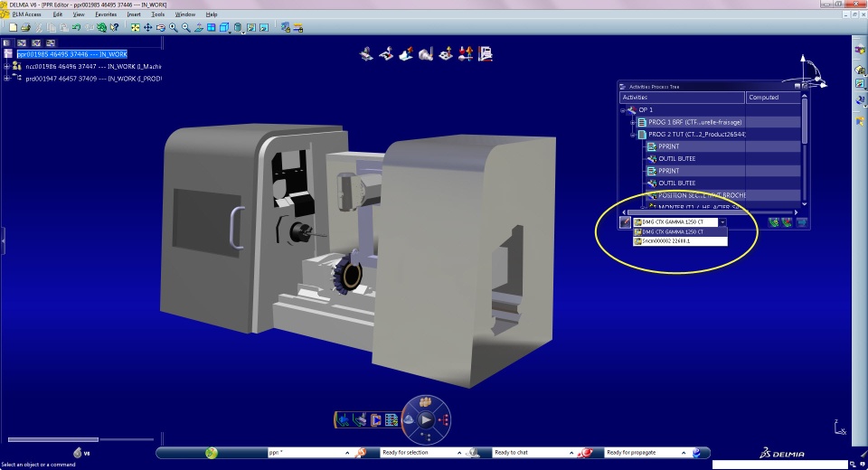Screen dimensions: 868x470
Task: Open the Favorites menu
Action: [106, 14]
